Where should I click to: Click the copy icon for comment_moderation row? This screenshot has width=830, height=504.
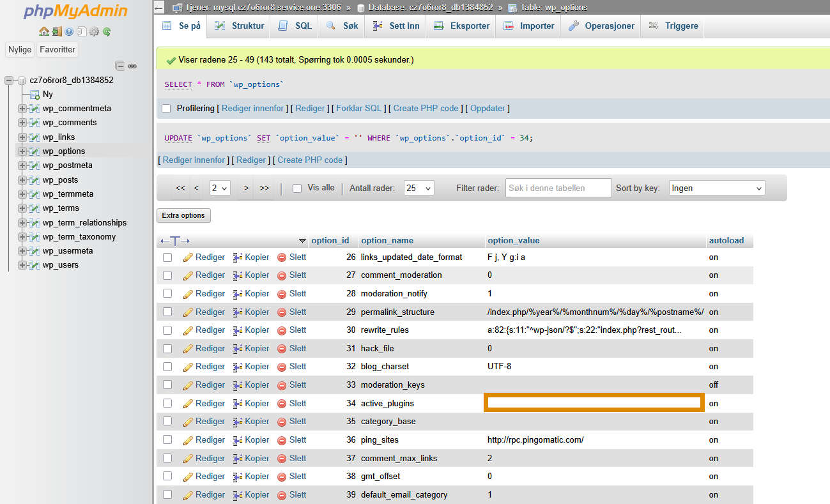238,275
